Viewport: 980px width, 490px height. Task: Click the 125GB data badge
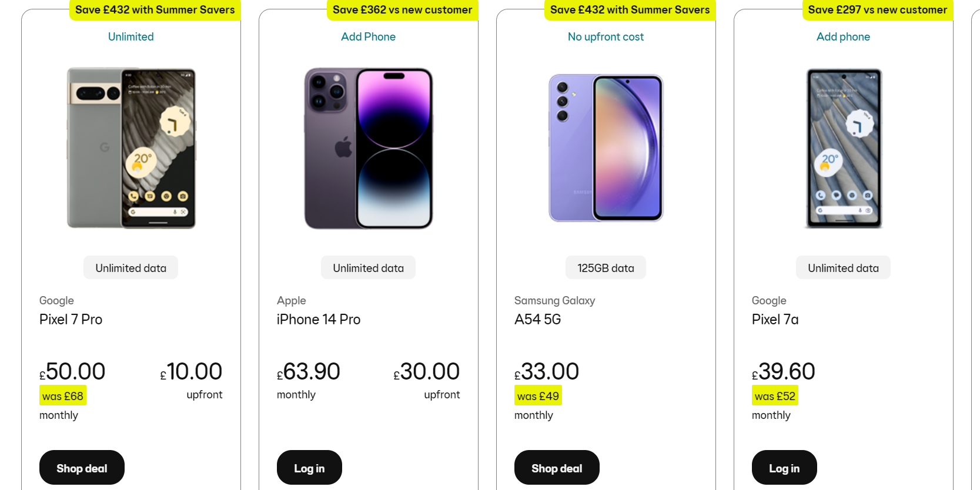coord(606,268)
